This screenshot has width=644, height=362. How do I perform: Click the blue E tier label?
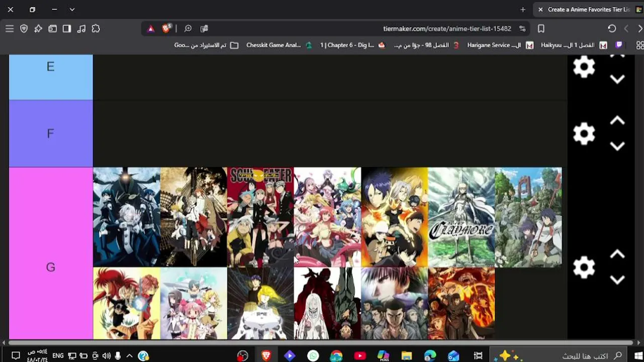[51, 77]
